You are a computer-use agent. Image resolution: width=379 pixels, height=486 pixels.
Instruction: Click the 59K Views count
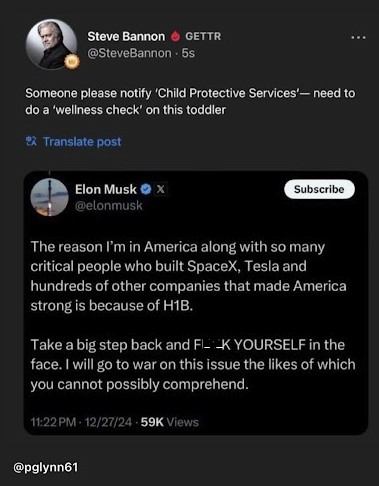[170, 422]
